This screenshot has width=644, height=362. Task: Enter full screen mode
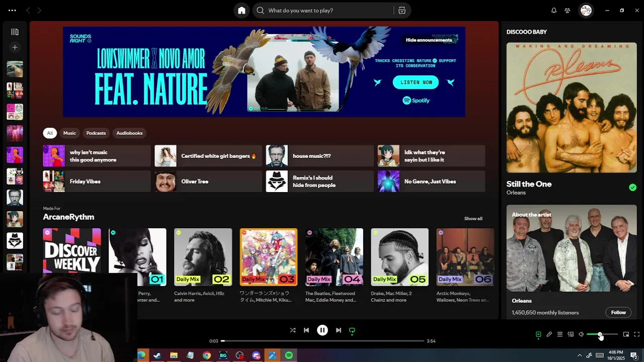pos(637,334)
